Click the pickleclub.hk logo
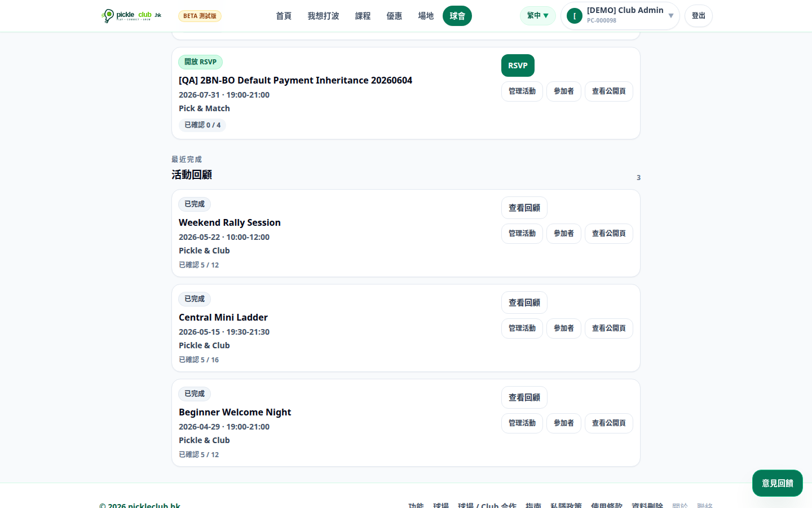The height and width of the screenshot is (508, 812). click(x=131, y=16)
